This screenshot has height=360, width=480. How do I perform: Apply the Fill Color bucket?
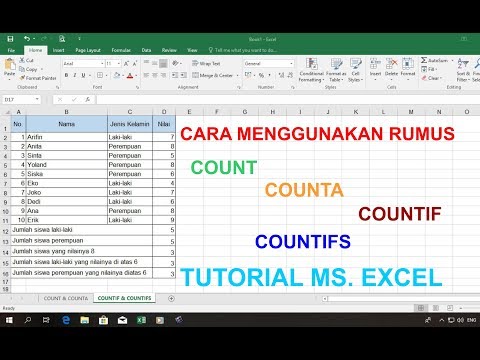click(116, 75)
